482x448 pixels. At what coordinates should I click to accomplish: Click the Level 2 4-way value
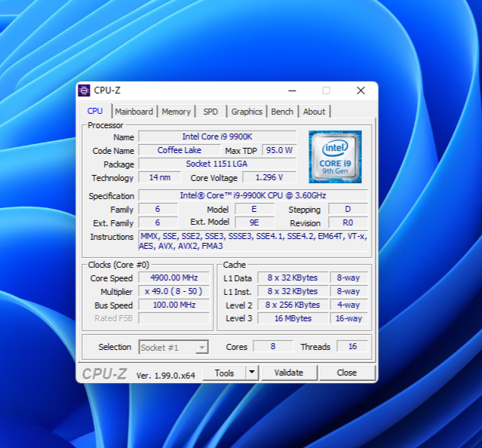pos(348,305)
